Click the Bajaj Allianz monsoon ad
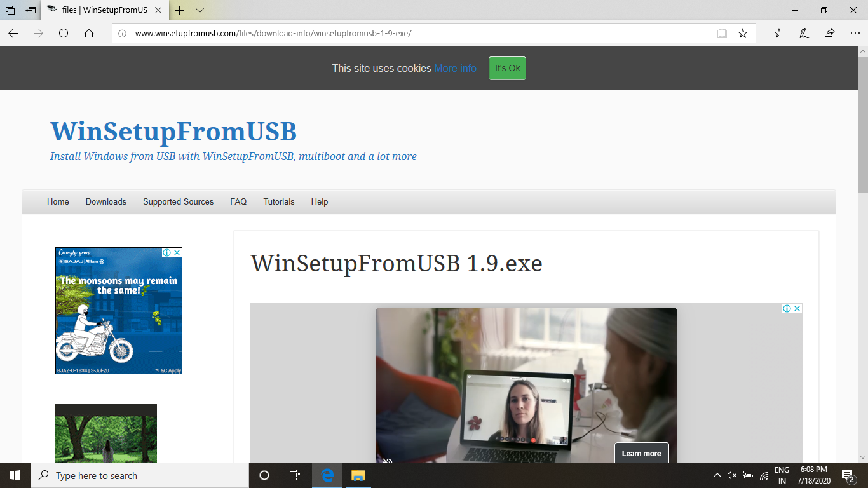The width and height of the screenshot is (868, 488). 119,311
